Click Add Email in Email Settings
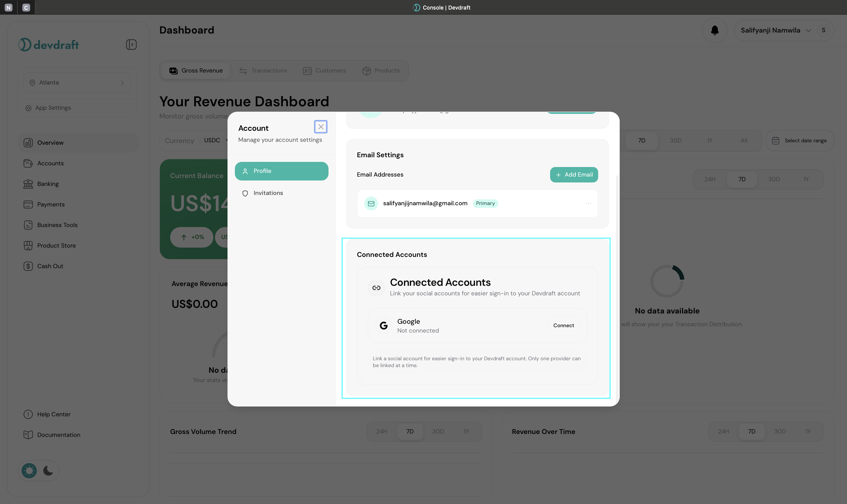The image size is (847, 504). tap(574, 175)
